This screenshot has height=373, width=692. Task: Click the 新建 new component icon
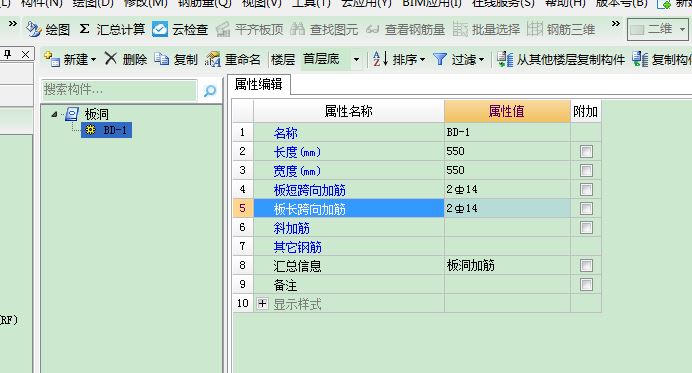[52, 59]
